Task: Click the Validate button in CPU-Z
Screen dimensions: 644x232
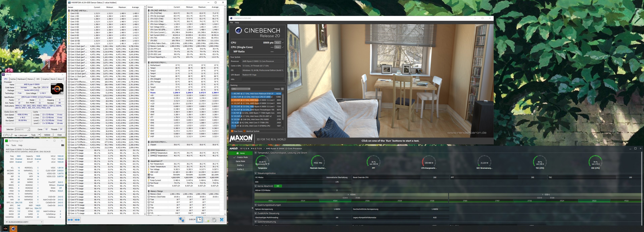Action: coord(47,135)
